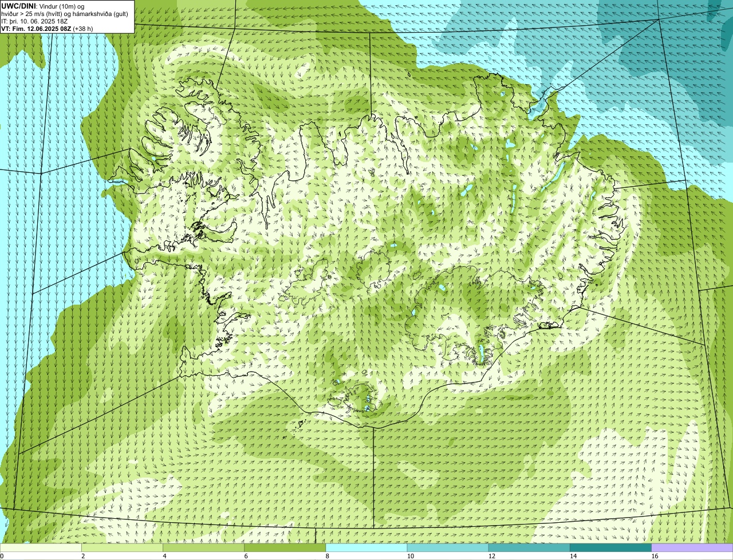733x560 pixels.
Task: Click the legend scale label "8"
Action: (x=327, y=556)
